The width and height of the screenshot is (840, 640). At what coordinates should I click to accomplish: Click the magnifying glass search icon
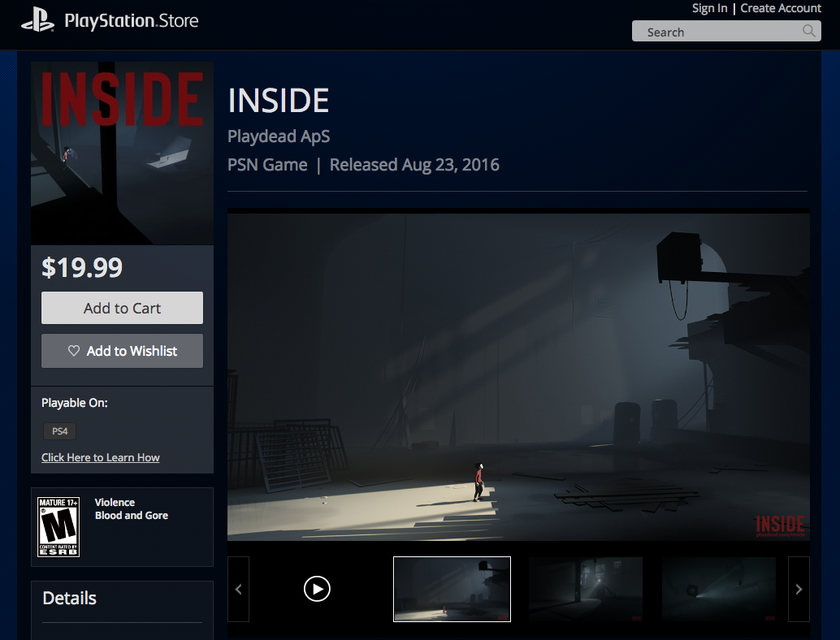point(809,31)
